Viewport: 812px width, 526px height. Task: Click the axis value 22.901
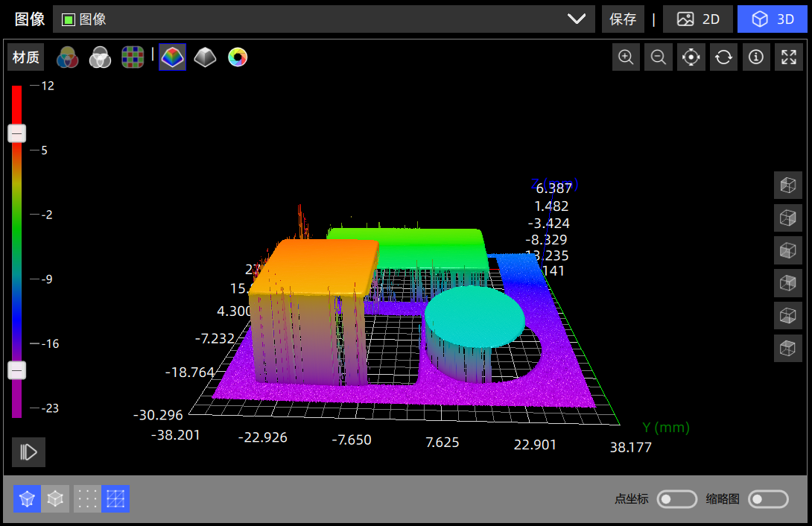[x=535, y=445]
